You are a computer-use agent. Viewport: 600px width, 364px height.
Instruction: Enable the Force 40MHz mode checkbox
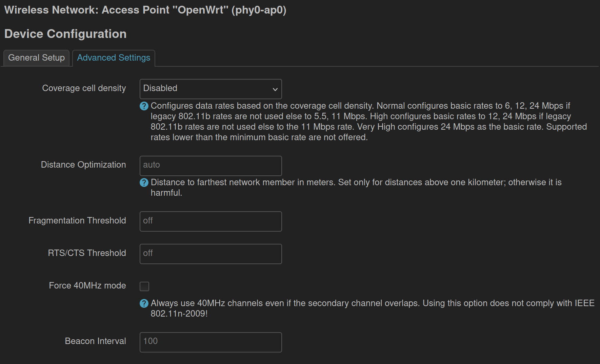tap(144, 286)
